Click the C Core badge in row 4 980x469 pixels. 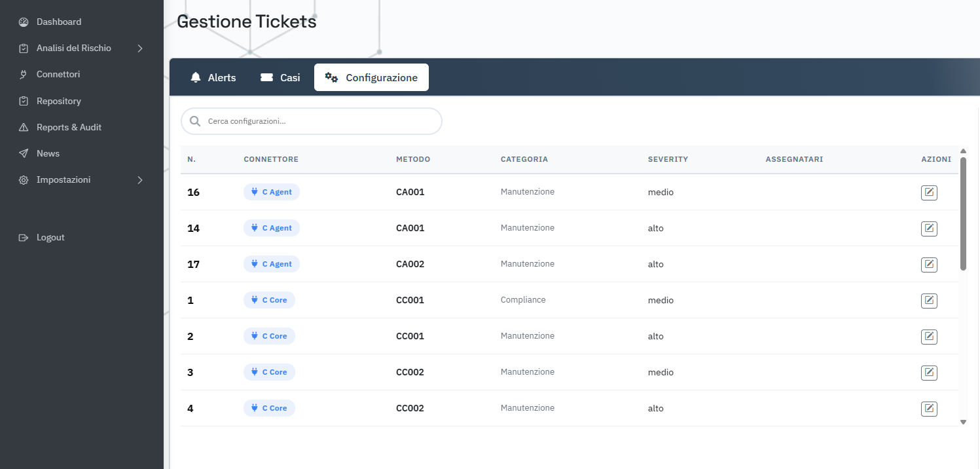(269, 408)
